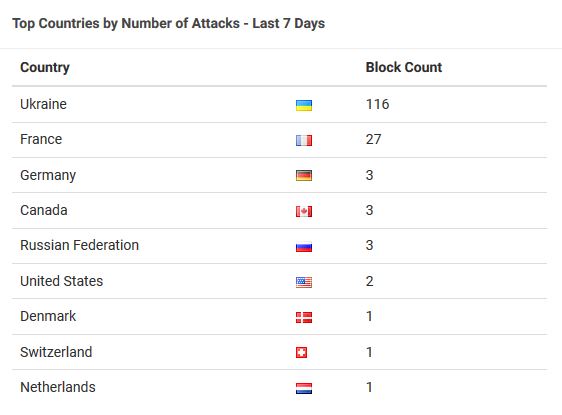Click the Germany flag icon
Viewport: 562px width, 415px height.
(304, 176)
